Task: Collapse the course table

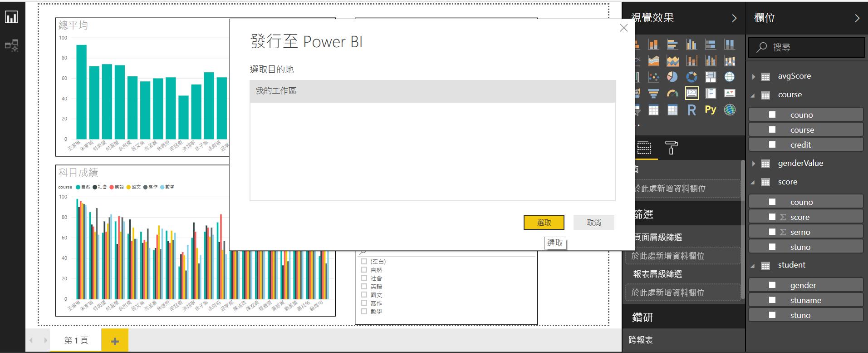Action: pos(753,95)
